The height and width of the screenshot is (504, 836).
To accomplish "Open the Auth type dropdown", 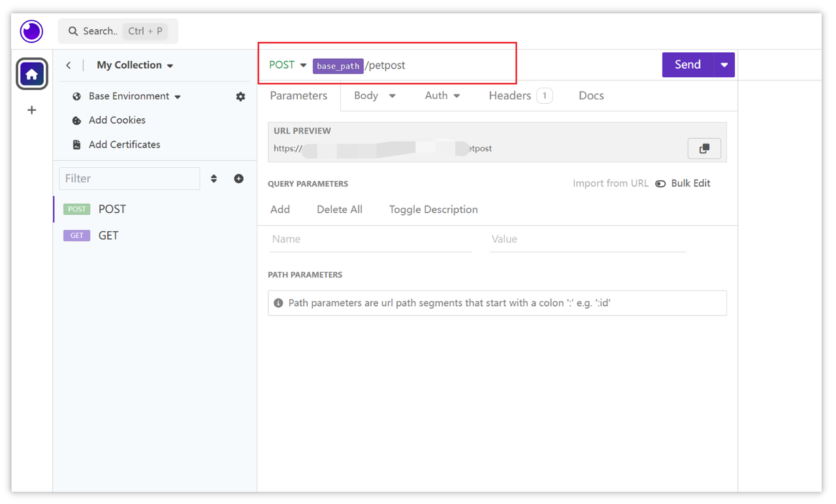I will pyautogui.click(x=442, y=95).
